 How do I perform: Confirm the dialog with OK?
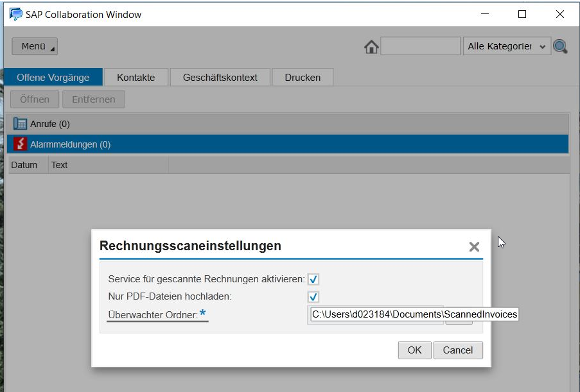[x=415, y=350]
